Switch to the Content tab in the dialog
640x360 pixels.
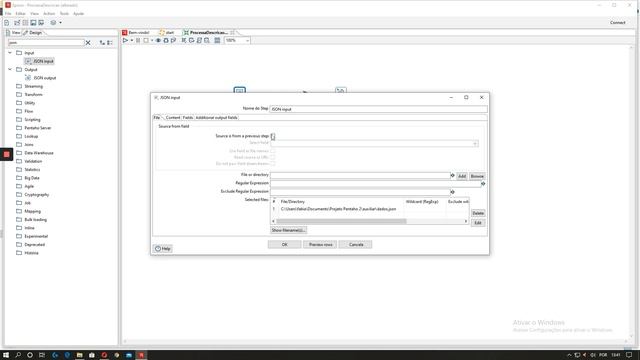tap(173, 118)
